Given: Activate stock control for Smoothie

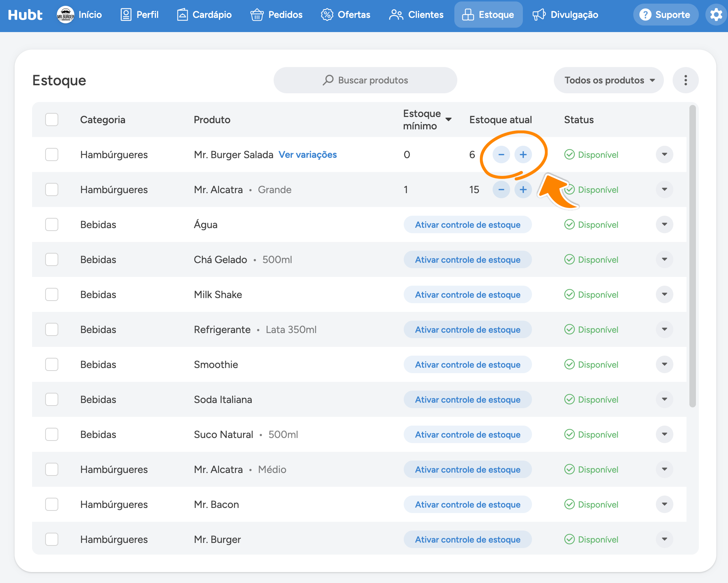Looking at the screenshot, I should pyautogui.click(x=468, y=364).
